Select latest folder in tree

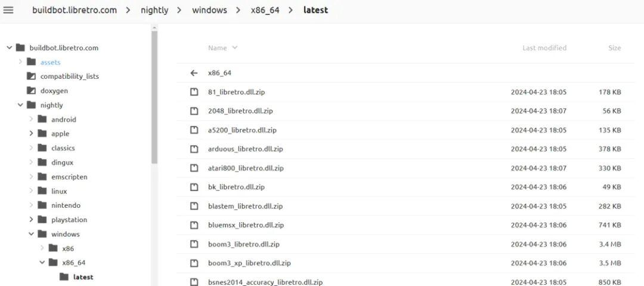[83, 277]
